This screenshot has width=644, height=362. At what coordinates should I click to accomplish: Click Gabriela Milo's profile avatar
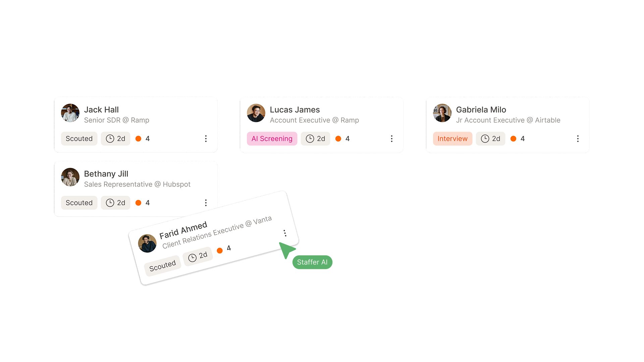[x=442, y=113]
